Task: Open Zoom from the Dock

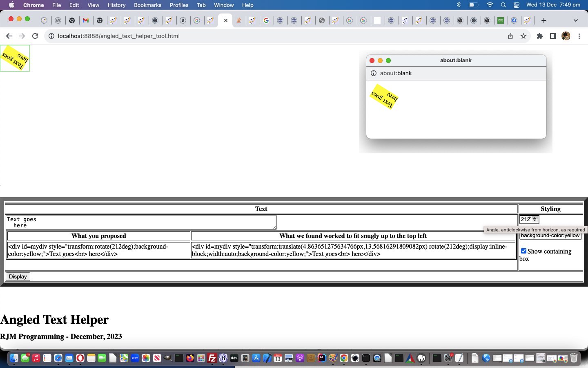Action: [x=135, y=358]
